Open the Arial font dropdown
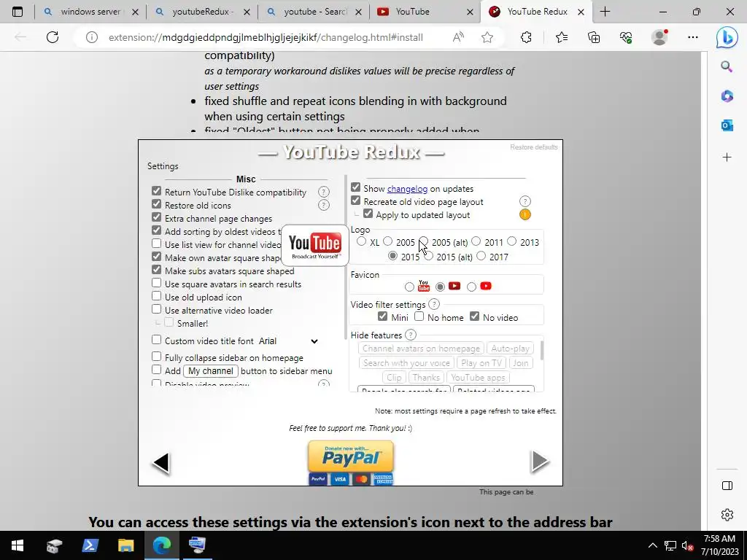 288,341
